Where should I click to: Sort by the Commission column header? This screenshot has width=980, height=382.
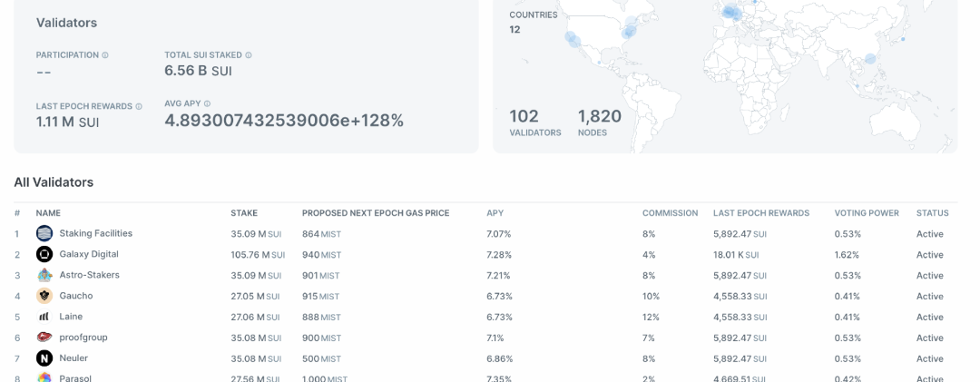[670, 213]
